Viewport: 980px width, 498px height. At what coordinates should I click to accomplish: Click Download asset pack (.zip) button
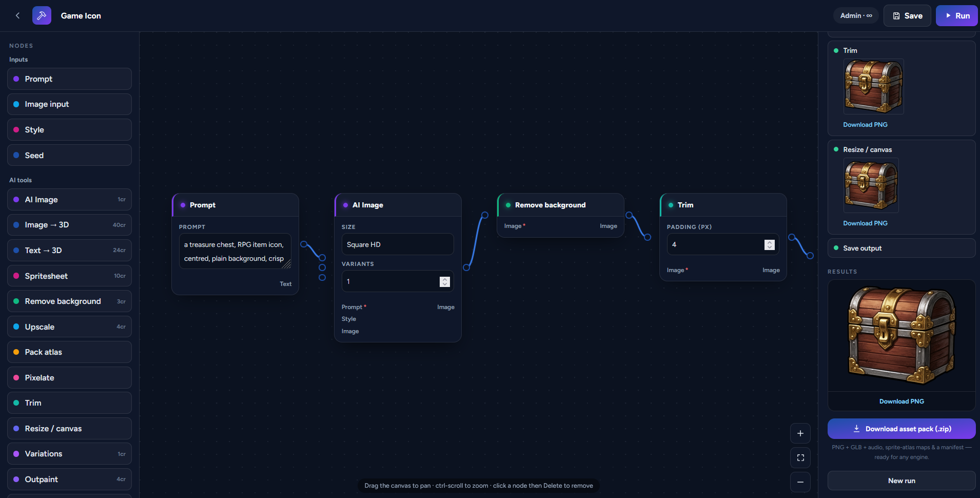(901, 429)
